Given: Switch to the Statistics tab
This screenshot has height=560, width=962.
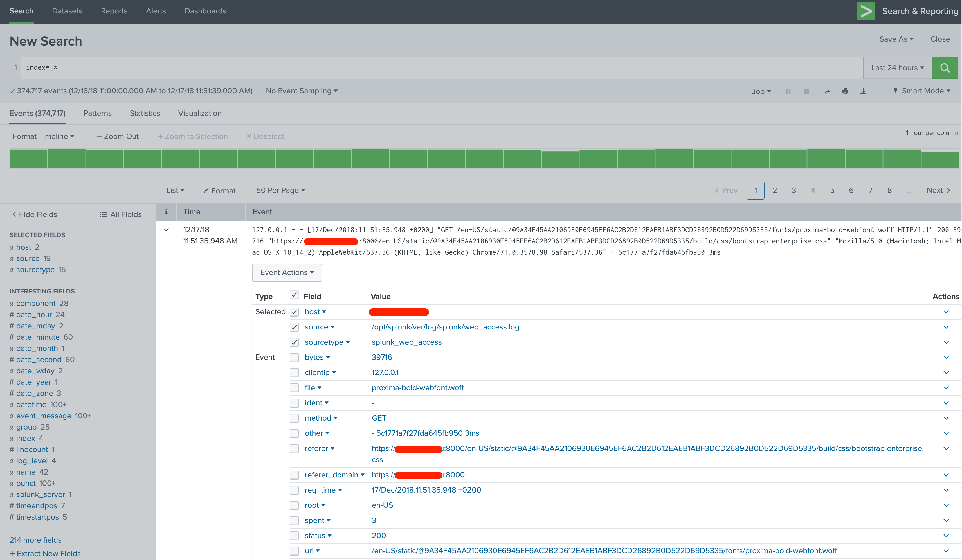Looking at the screenshot, I should (144, 113).
